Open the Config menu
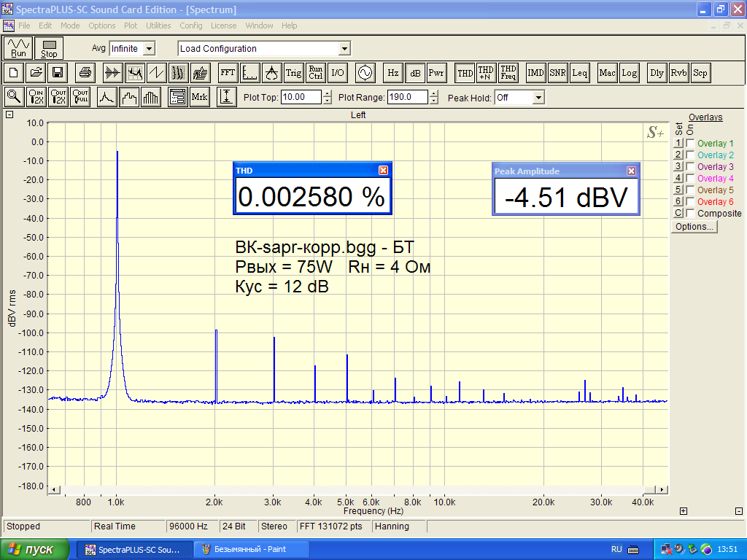Image resolution: width=747 pixels, height=560 pixels. pyautogui.click(x=191, y=26)
